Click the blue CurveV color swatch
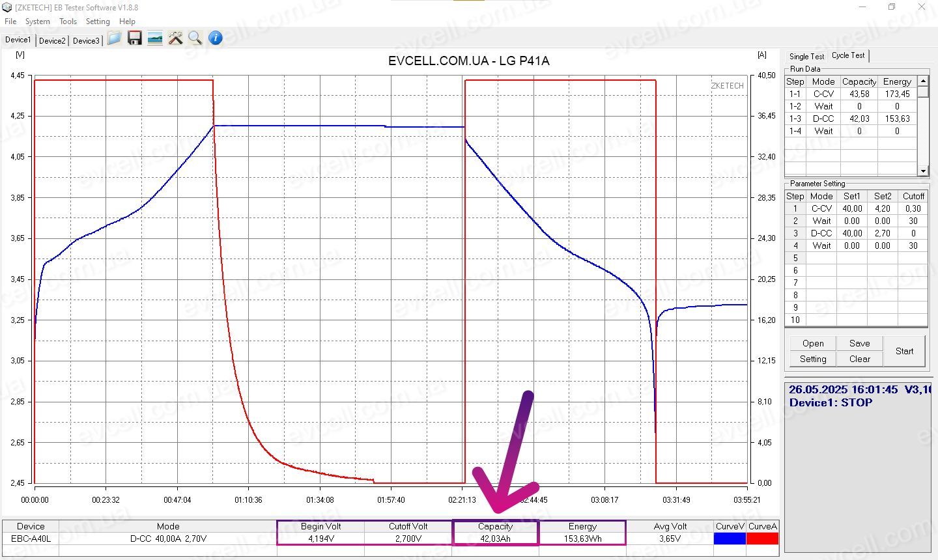 730,539
